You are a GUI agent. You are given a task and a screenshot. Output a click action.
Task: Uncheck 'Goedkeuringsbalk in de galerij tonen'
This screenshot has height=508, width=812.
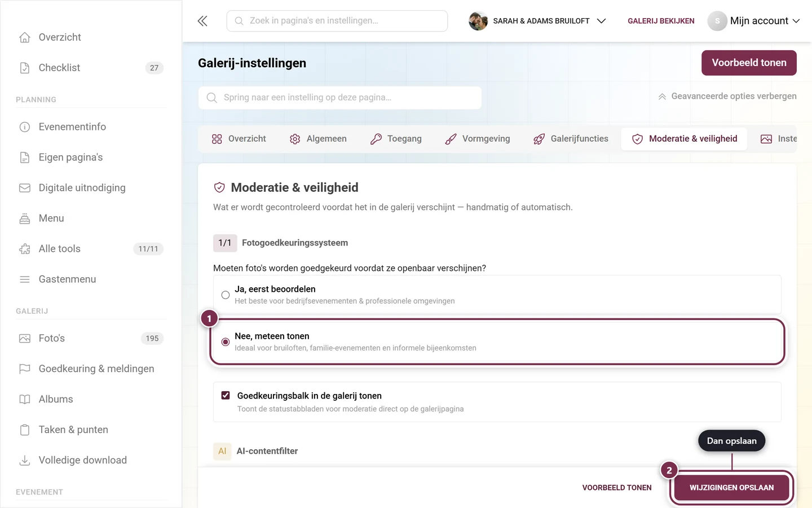click(x=226, y=396)
